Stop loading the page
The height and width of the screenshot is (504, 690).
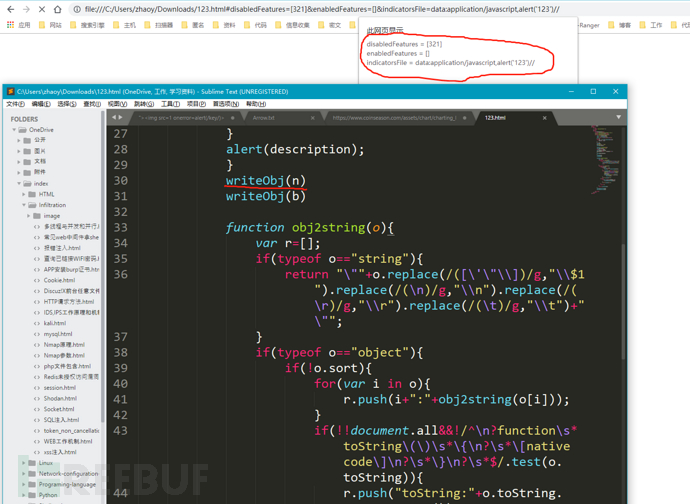click(x=42, y=9)
